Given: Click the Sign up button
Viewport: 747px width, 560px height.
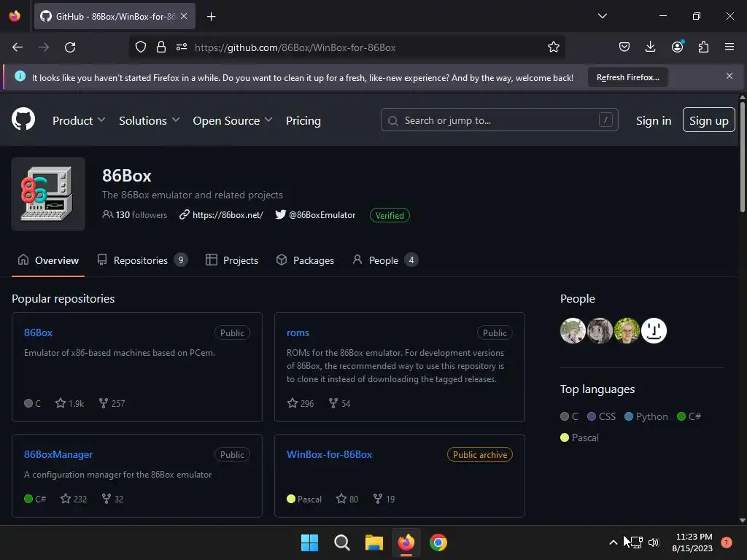Looking at the screenshot, I should coord(708,120).
